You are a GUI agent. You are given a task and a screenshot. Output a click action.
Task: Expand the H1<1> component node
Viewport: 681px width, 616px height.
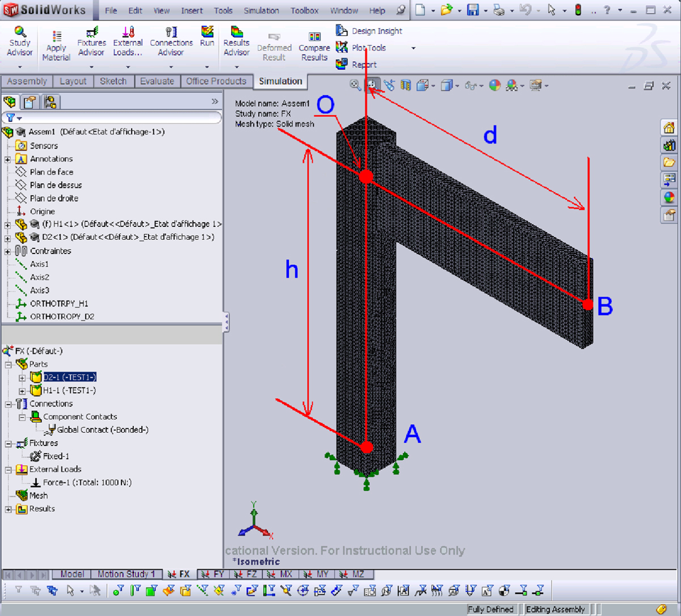point(7,225)
